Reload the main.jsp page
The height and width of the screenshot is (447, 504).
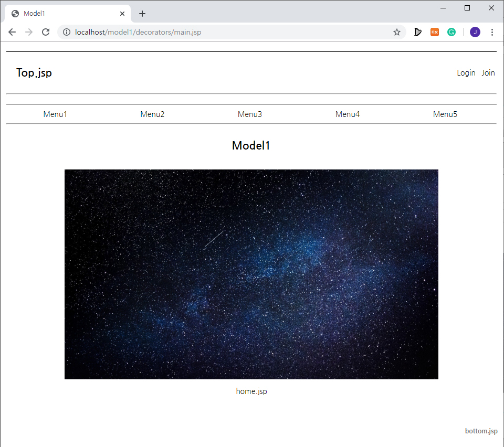pos(46,32)
